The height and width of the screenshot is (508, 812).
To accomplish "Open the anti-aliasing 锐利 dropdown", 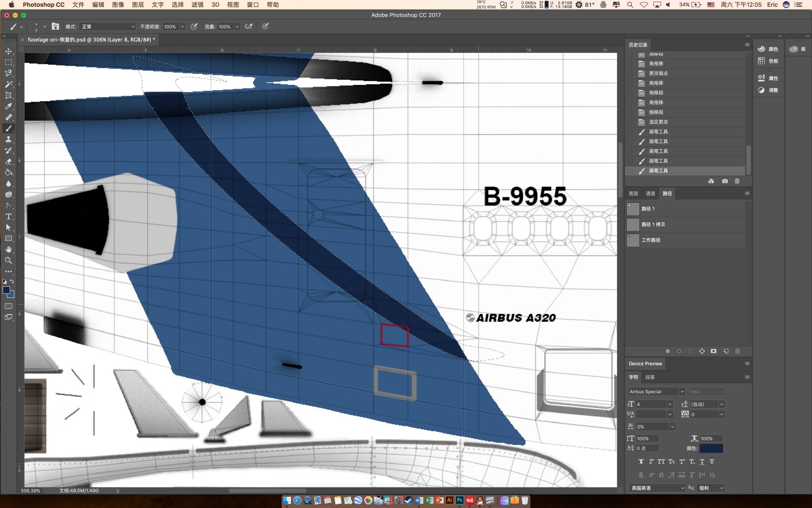I will (x=710, y=488).
